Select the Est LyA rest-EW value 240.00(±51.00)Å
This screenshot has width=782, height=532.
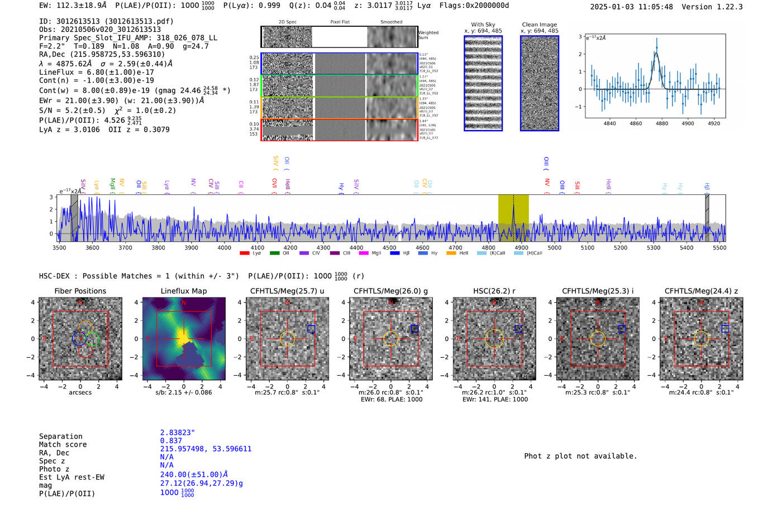pos(194,475)
